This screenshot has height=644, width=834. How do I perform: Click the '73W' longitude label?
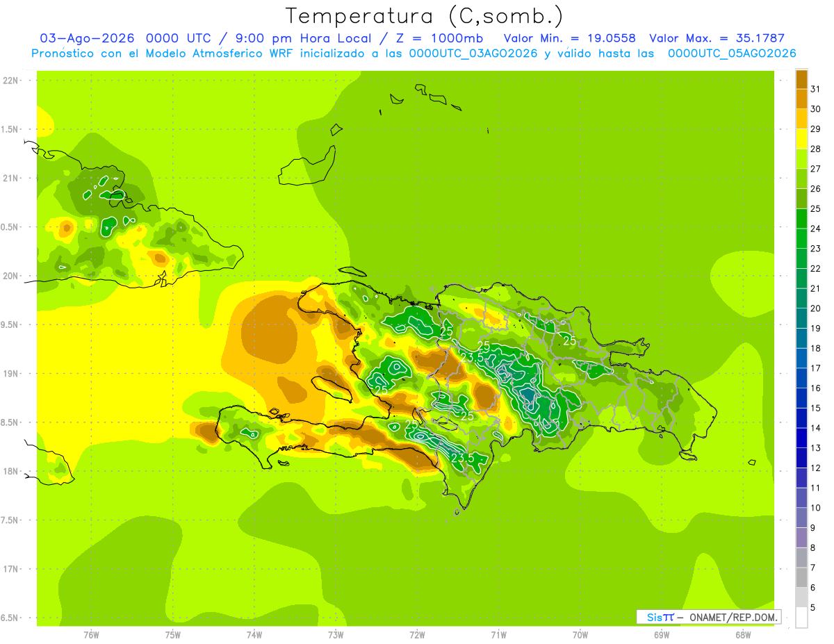click(336, 635)
